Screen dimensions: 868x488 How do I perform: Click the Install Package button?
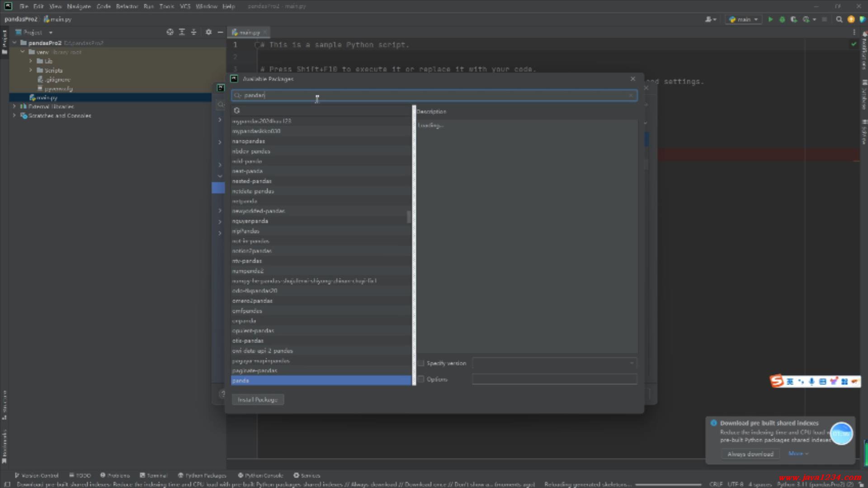(x=258, y=400)
